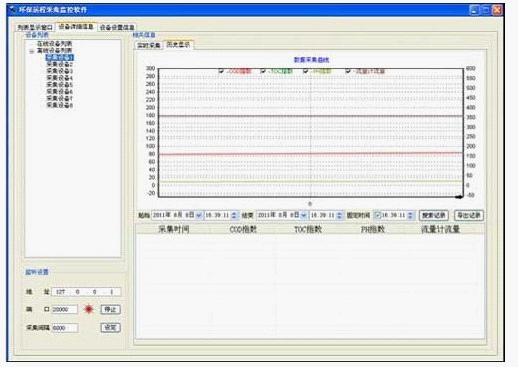Click the application icon in title bar
The width and height of the screenshot is (519, 368).
coord(13,10)
